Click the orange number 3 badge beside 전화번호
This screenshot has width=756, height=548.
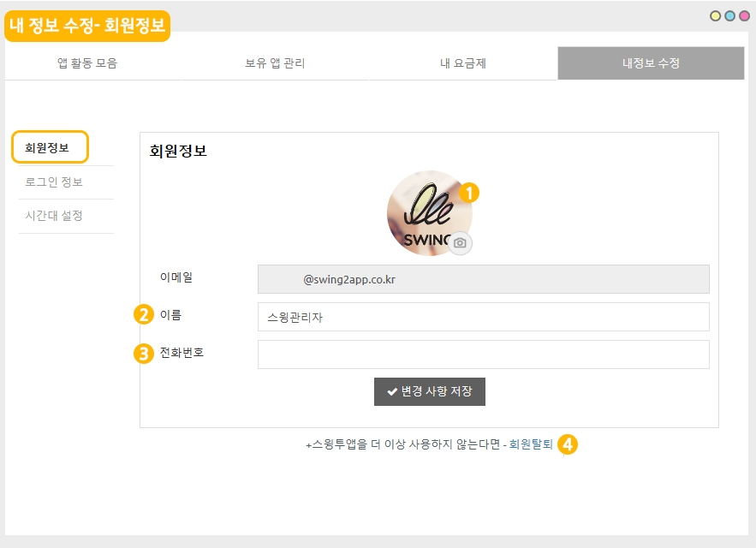144,353
